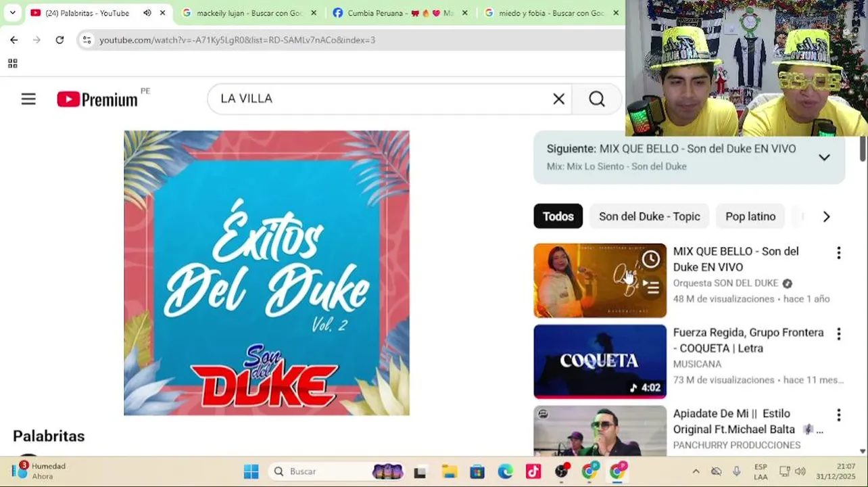Open Fuerza Regida COQUETA Letra video title
Image resolution: width=868 pixels, height=487 pixels.
pyautogui.click(x=748, y=340)
